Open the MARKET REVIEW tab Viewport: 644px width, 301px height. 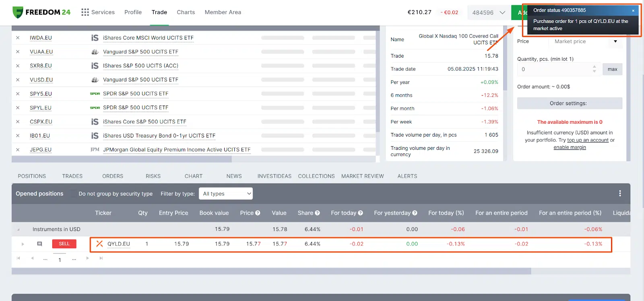coord(363,176)
